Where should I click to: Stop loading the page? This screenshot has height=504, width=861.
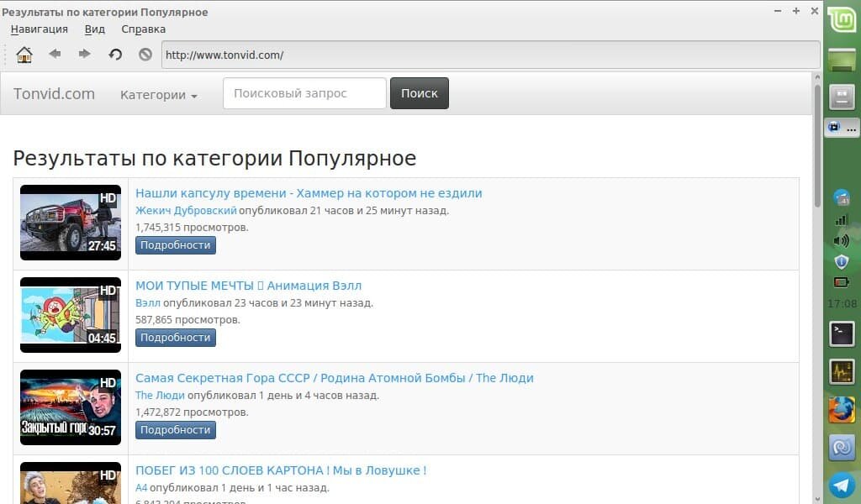coord(145,54)
